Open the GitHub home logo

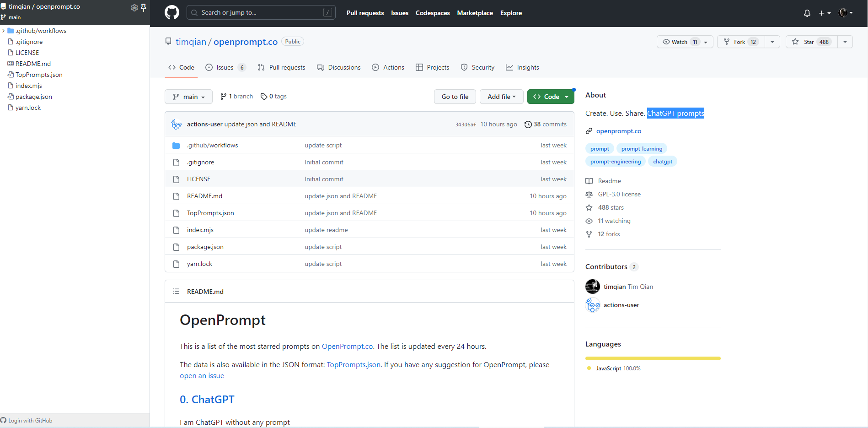point(172,12)
